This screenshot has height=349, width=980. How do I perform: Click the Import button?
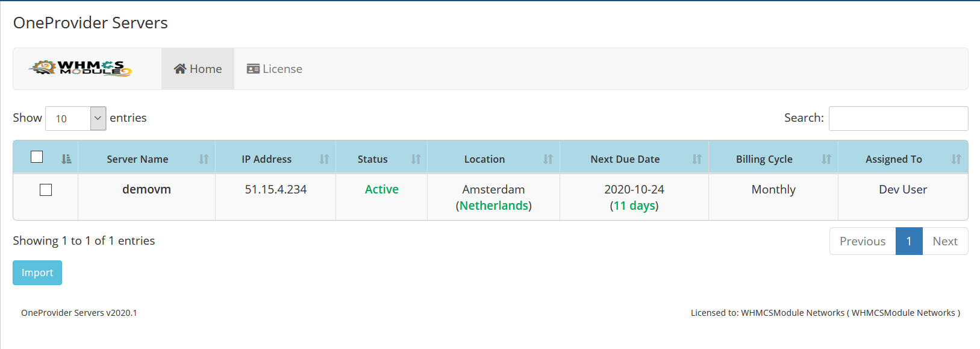tap(37, 272)
